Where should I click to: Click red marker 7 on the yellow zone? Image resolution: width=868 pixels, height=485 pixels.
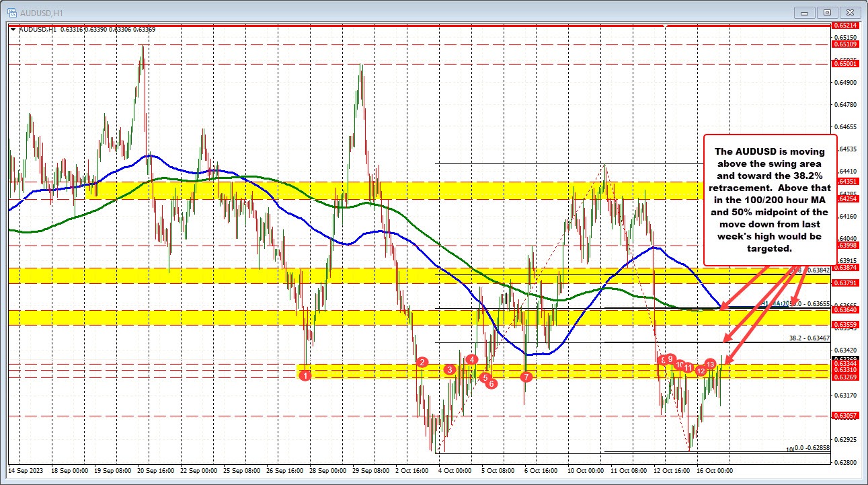tap(526, 377)
